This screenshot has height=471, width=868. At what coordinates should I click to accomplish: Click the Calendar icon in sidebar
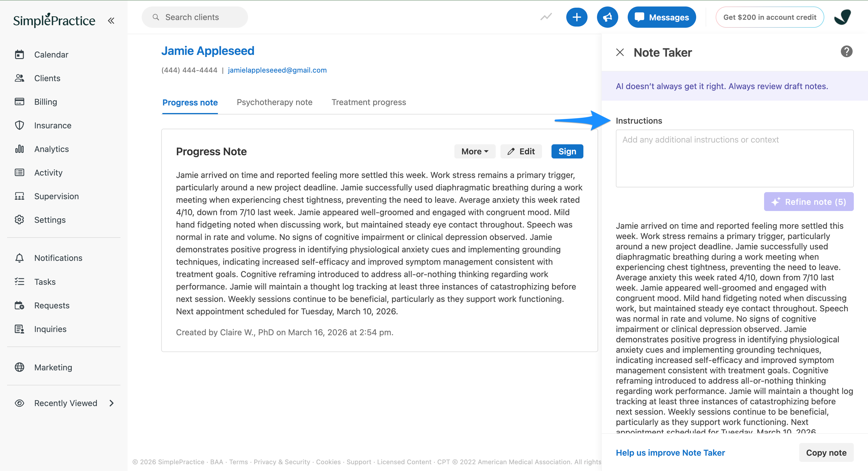[19, 55]
